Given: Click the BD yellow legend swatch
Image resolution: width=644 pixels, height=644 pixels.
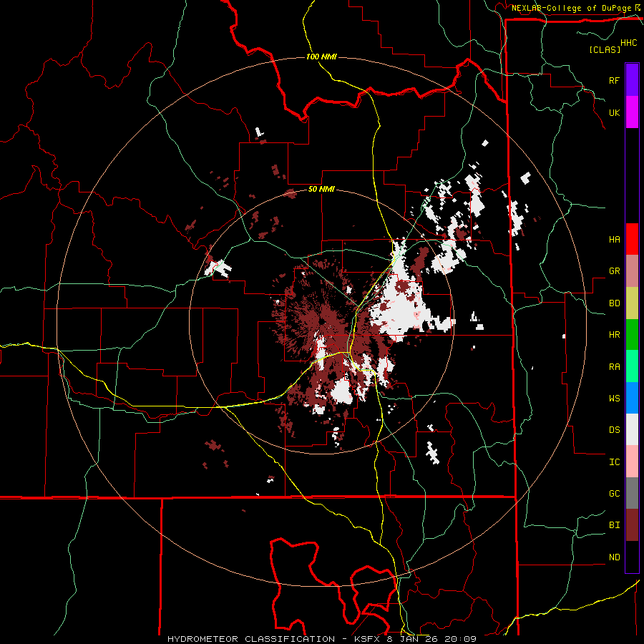Looking at the screenshot, I should pyautogui.click(x=632, y=303).
